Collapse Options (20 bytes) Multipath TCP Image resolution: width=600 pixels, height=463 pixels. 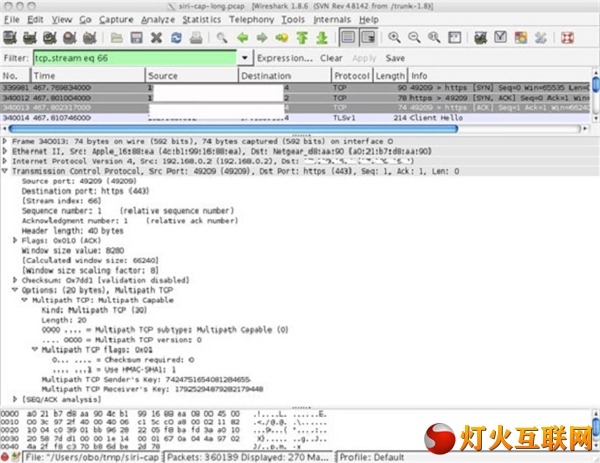tap(15, 290)
